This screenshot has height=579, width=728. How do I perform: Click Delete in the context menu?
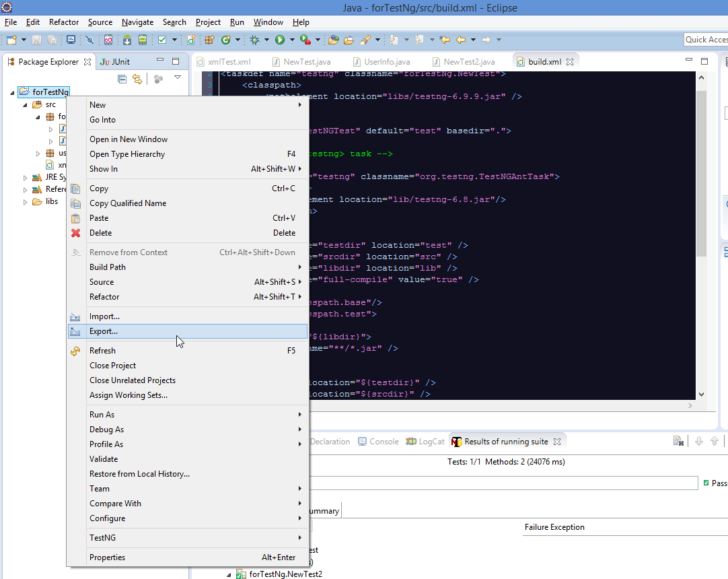[x=188, y=233]
